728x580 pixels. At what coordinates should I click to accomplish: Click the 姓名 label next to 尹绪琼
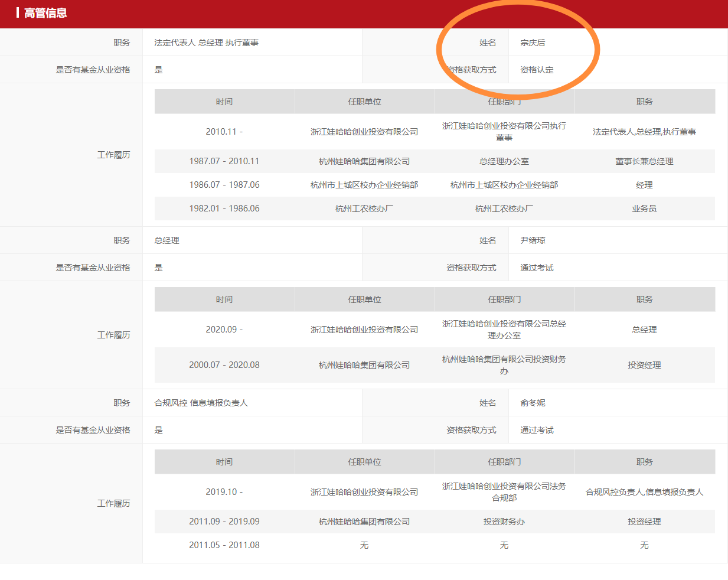point(488,240)
